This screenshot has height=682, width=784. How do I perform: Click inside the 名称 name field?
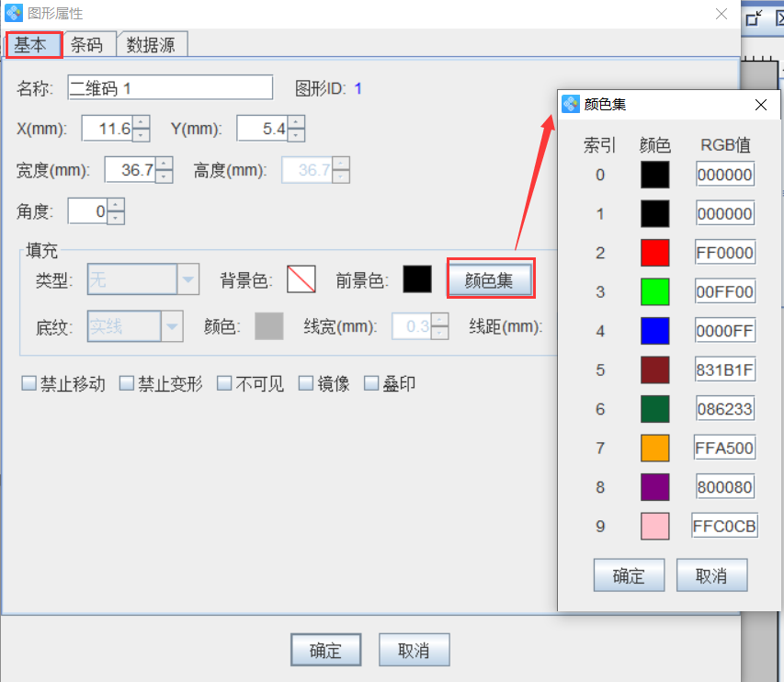[x=170, y=87]
